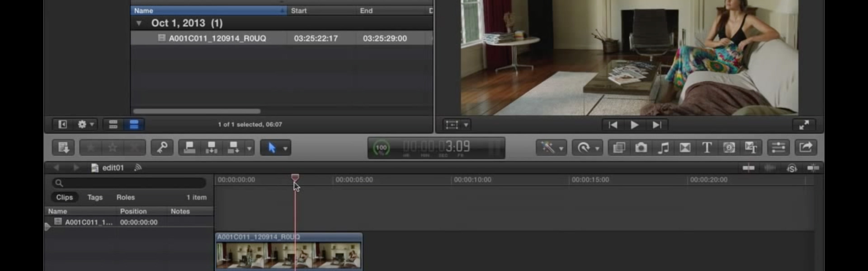The image size is (868, 271).
Task: Switch browser to filmstrip view
Action: click(x=113, y=124)
